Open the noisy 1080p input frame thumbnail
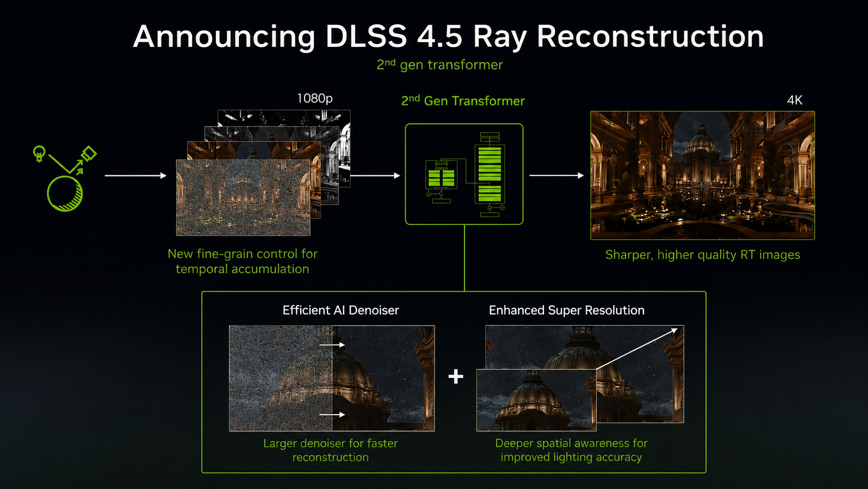The width and height of the screenshot is (868, 489). (243, 197)
